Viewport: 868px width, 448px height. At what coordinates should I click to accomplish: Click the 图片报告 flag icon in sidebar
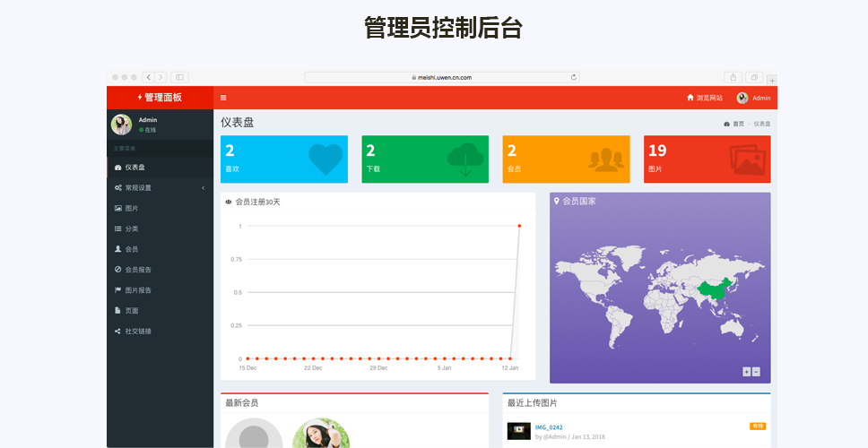[118, 290]
